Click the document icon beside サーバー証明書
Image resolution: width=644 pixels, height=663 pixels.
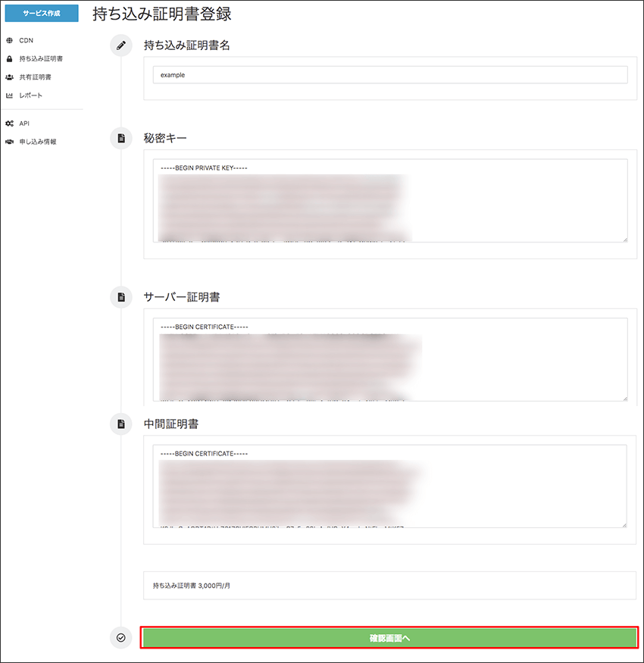pyautogui.click(x=120, y=297)
